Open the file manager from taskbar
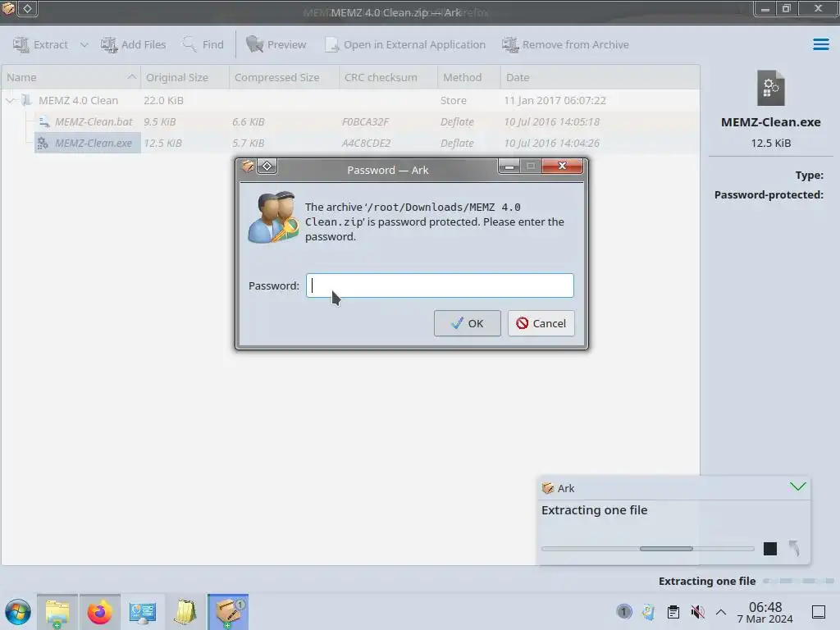This screenshot has width=840, height=630. point(57,612)
